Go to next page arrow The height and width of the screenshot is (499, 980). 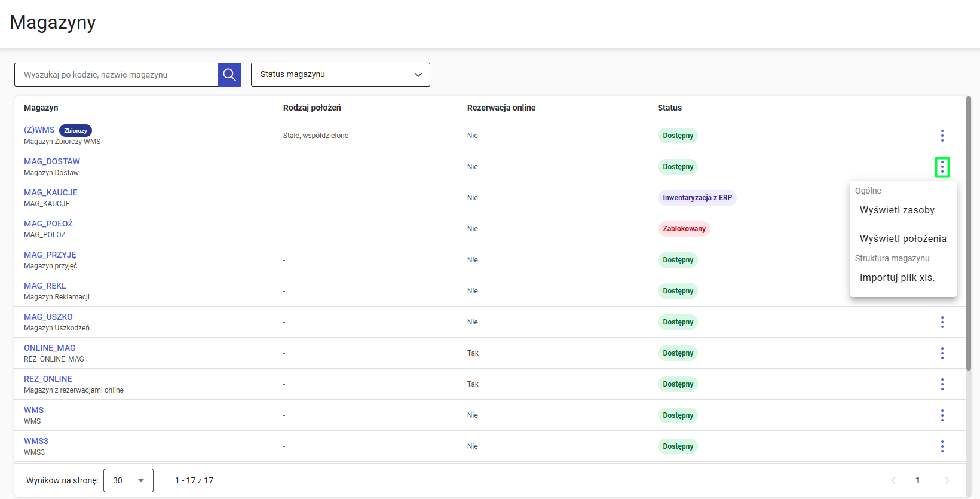947,480
